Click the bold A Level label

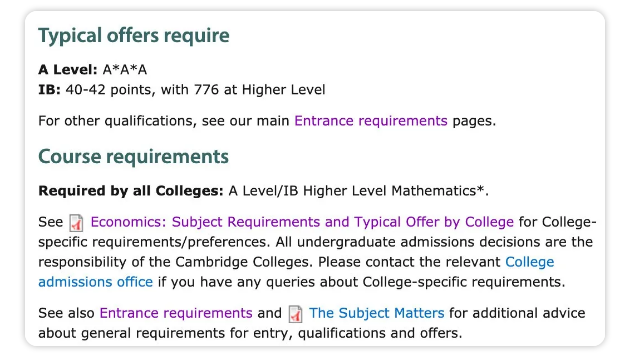click(x=68, y=70)
